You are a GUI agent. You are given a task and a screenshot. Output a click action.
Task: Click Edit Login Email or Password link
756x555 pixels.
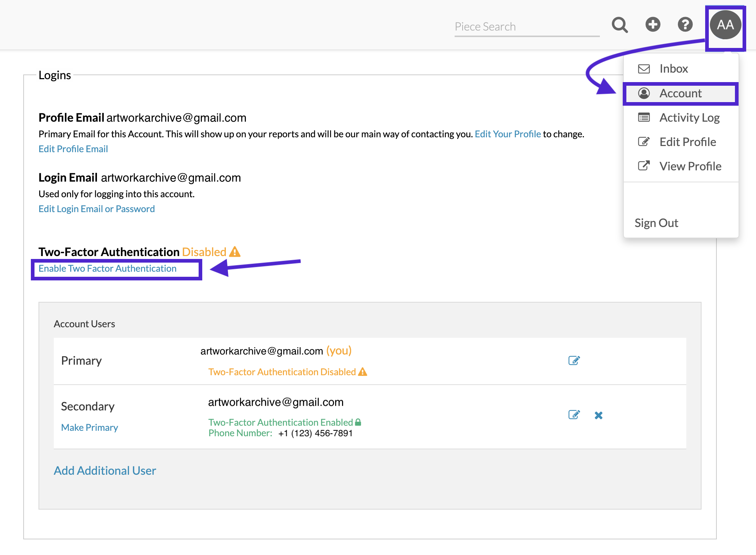(97, 209)
